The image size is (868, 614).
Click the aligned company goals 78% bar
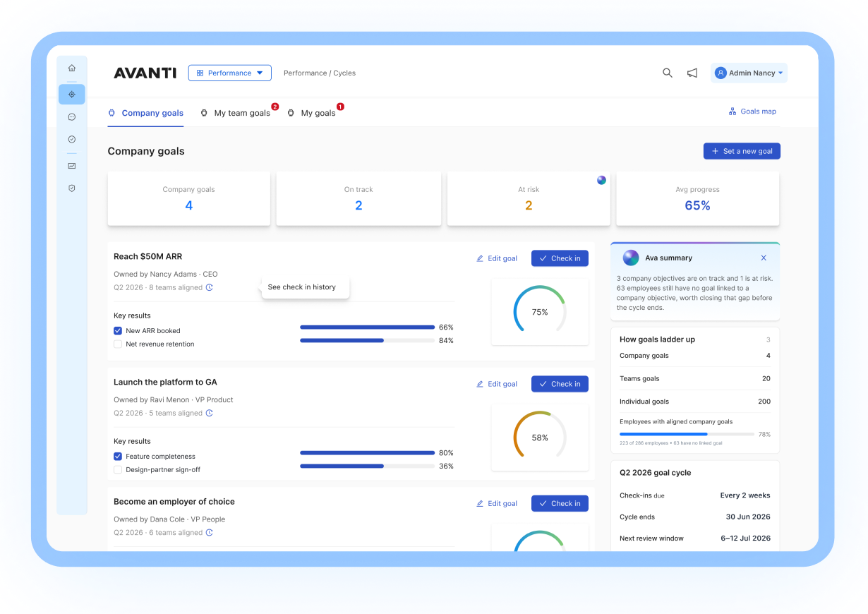click(x=687, y=434)
